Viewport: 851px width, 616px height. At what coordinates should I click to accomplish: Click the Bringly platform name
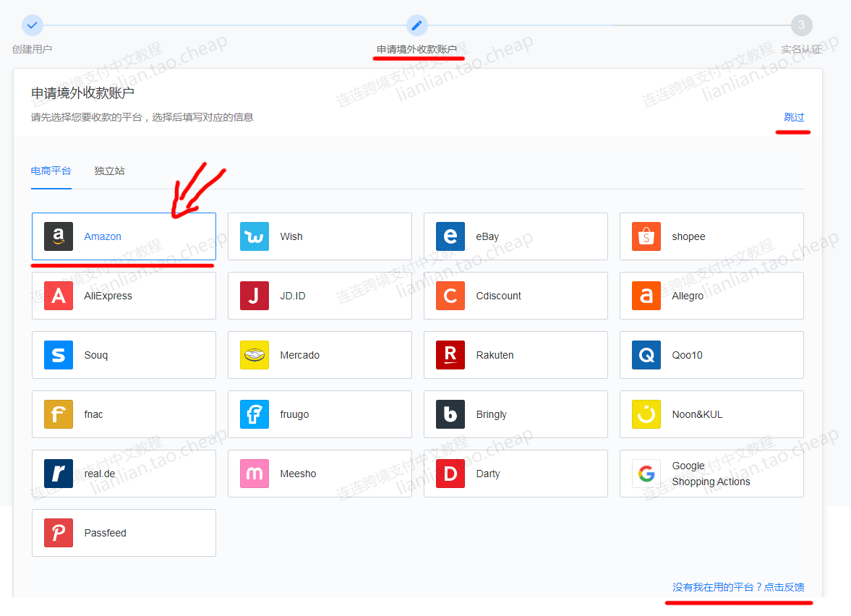491,414
